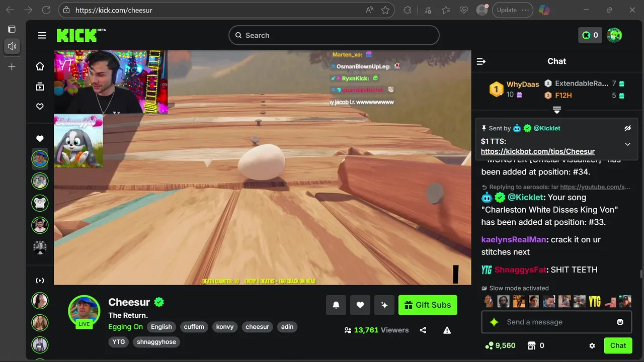Open the Kick coins balance button
This screenshot has height=362, width=644.
pyautogui.click(x=590, y=35)
